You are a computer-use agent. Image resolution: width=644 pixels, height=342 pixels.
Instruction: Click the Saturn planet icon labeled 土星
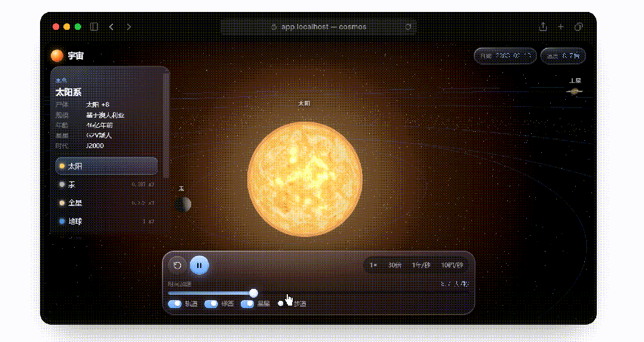tap(575, 91)
